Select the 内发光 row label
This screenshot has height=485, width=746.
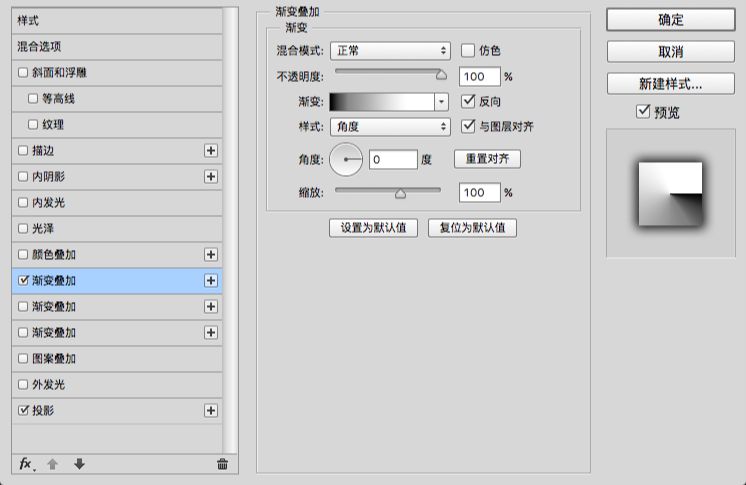[49, 203]
